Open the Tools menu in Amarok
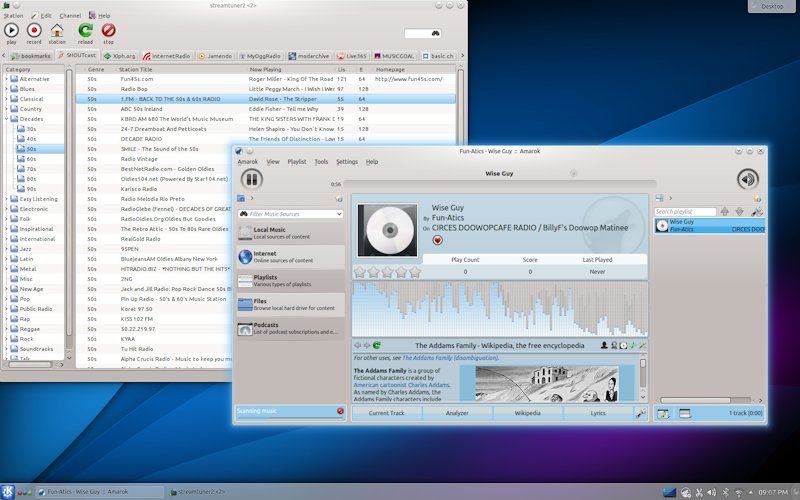 click(x=321, y=162)
